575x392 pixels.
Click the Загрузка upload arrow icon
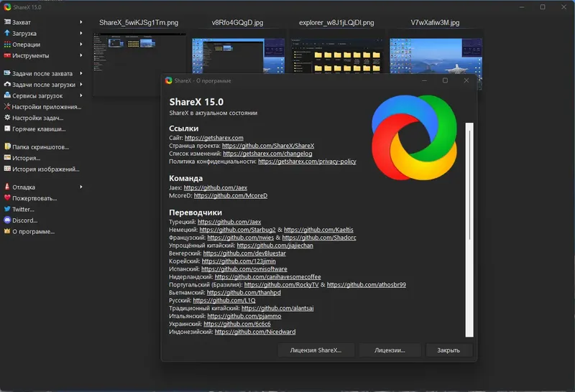(7, 33)
